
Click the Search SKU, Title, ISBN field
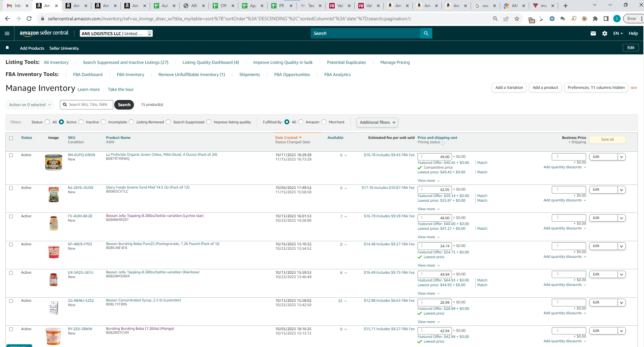coord(87,105)
